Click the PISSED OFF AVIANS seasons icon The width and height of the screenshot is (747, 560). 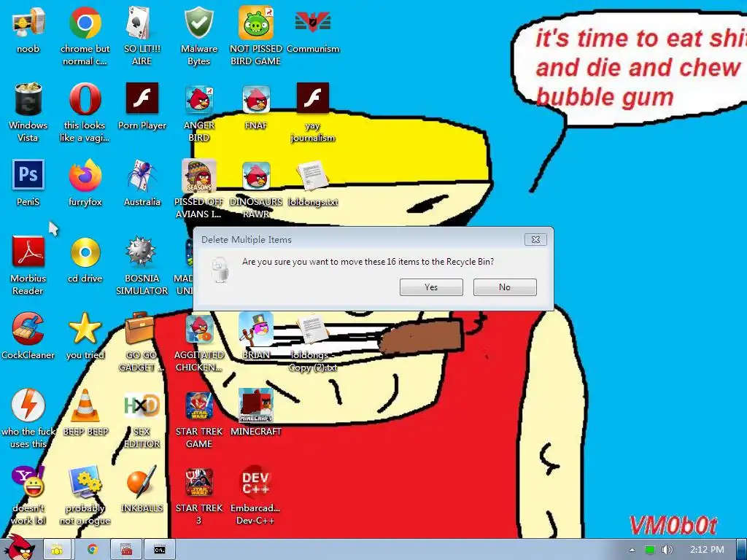coord(199,176)
